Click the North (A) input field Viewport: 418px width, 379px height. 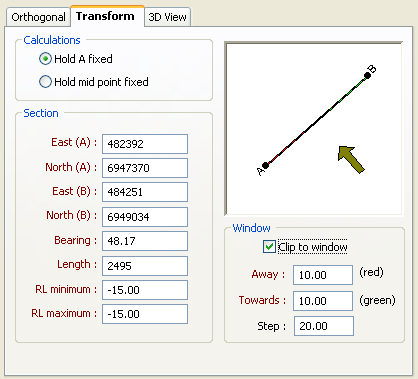pyautogui.click(x=145, y=168)
